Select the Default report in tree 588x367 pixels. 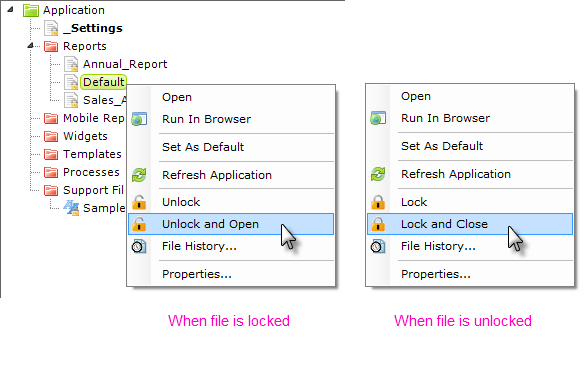pyautogui.click(x=104, y=82)
